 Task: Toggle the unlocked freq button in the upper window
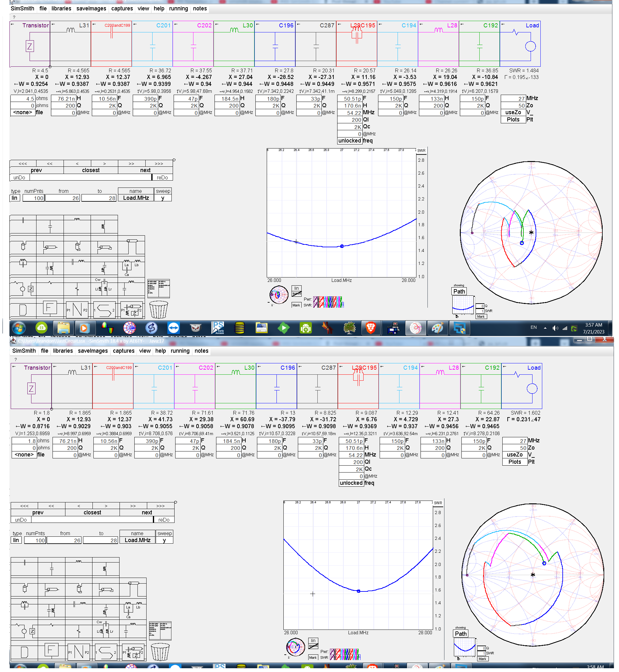click(350, 141)
